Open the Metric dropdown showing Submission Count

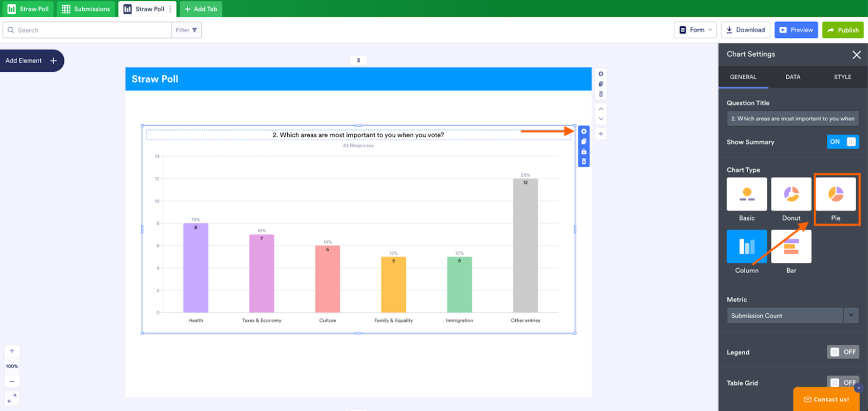click(851, 315)
